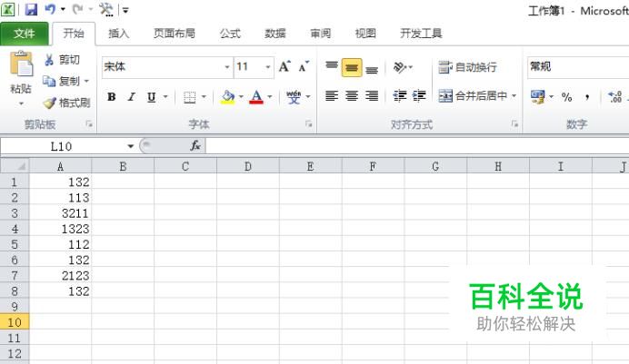The width and height of the screenshot is (629, 364).
Task: Apply red font color A
Action: 256,97
